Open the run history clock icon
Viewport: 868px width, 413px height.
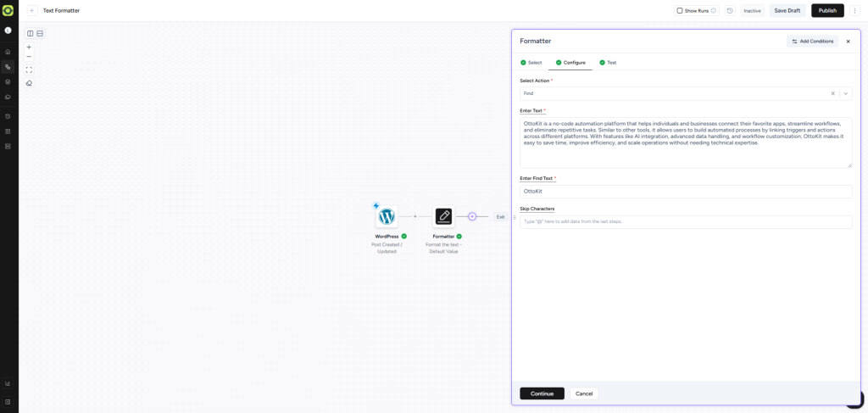point(729,11)
